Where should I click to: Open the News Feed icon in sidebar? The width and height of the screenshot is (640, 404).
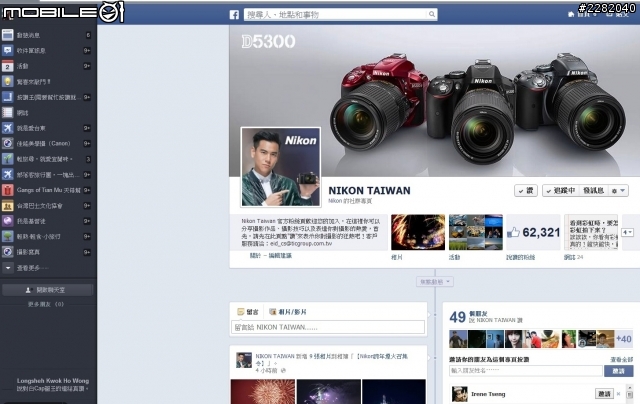[7, 35]
